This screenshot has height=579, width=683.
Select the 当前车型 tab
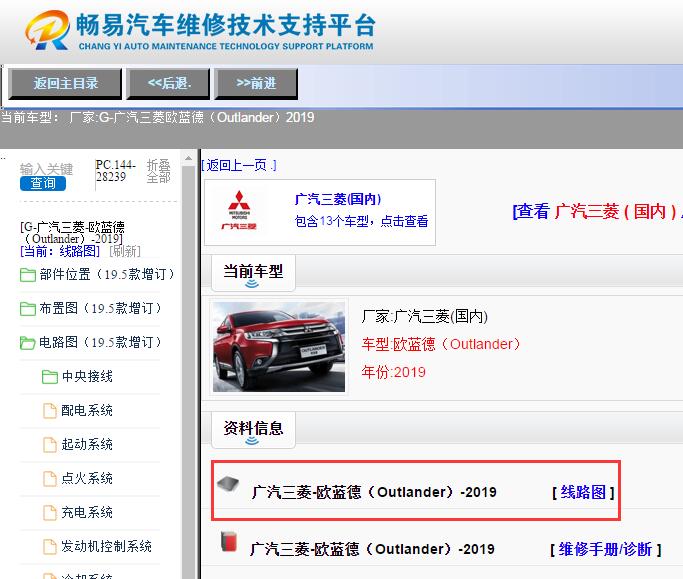[x=253, y=274]
